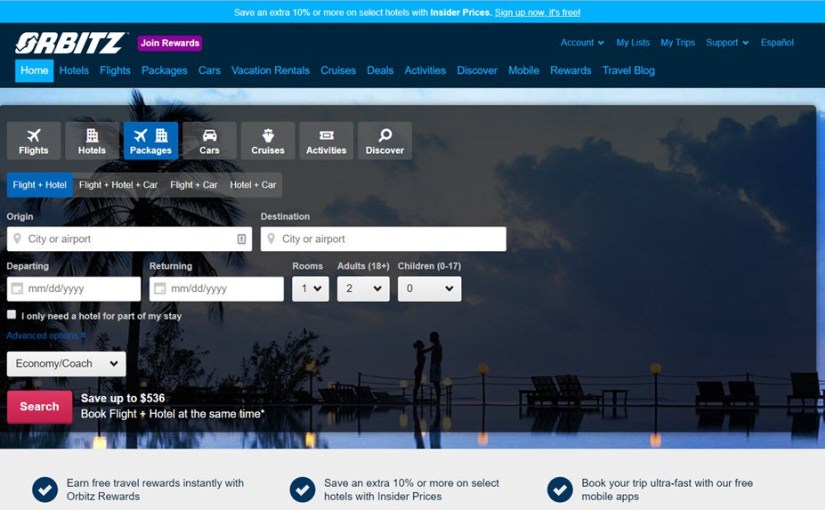Open the Economy/Coach class dropdown
Viewport: 825px width, 510px height.
[66, 364]
